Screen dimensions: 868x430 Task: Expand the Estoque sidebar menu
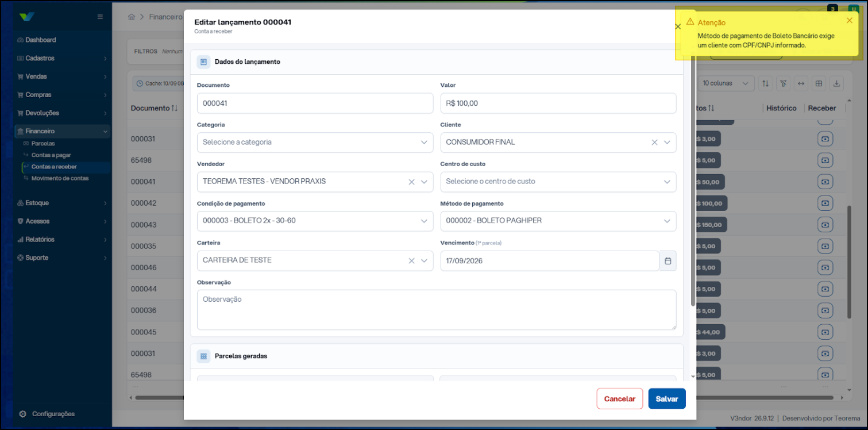62,203
